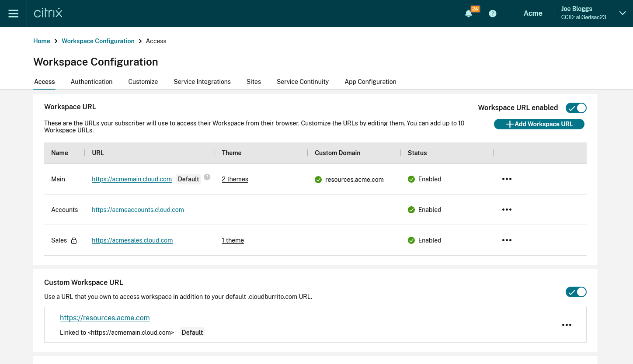Go to Workspace Configuration breadcrumb
Screen dimensions: 633x364
98,41
